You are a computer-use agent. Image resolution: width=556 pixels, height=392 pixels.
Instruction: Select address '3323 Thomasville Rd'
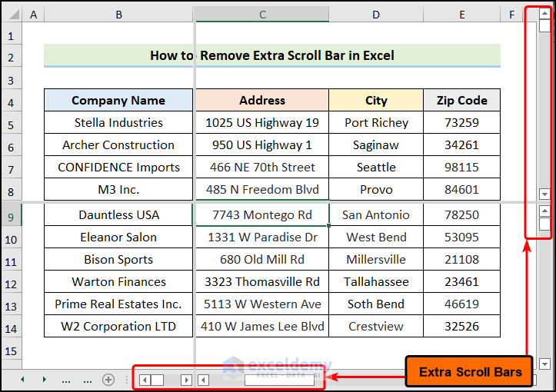pos(262,282)
